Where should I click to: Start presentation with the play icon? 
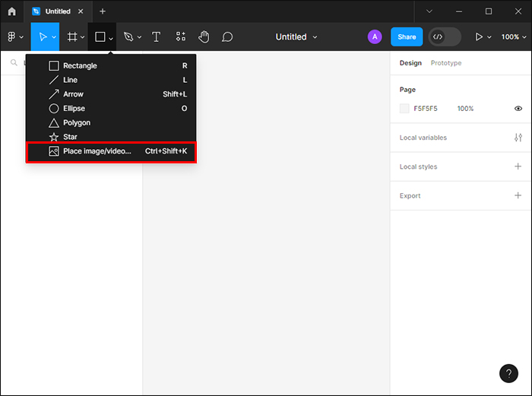(x=479, y=36)
